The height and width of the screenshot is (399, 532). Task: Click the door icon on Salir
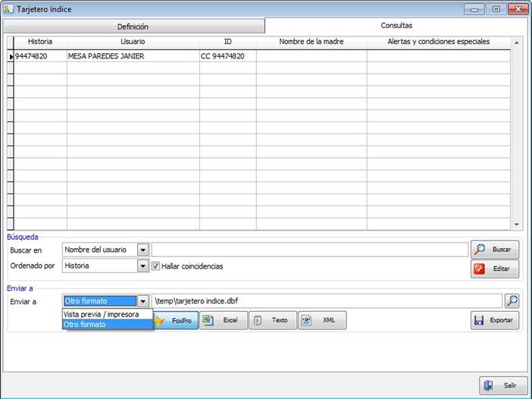(x=488, y=385)
